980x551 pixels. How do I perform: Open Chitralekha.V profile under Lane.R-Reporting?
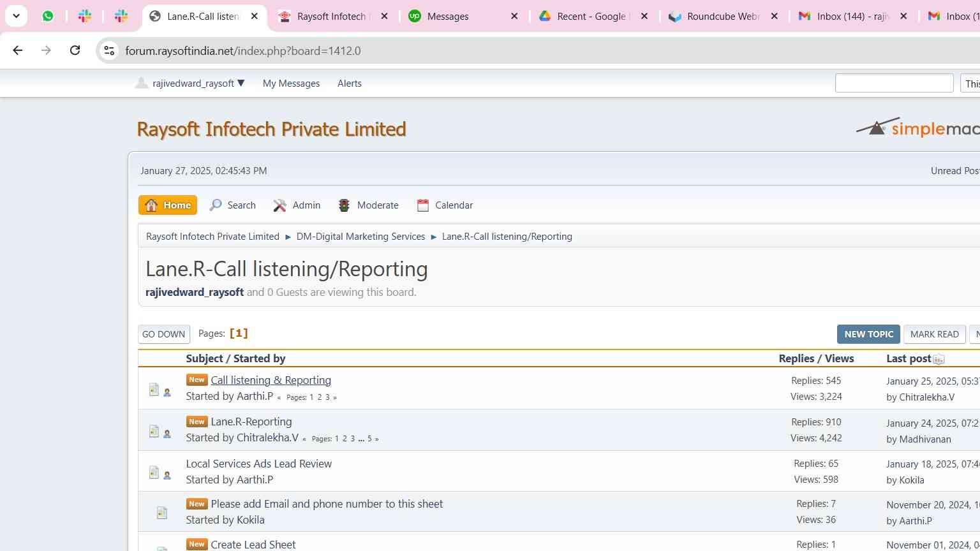click(267, 437)
